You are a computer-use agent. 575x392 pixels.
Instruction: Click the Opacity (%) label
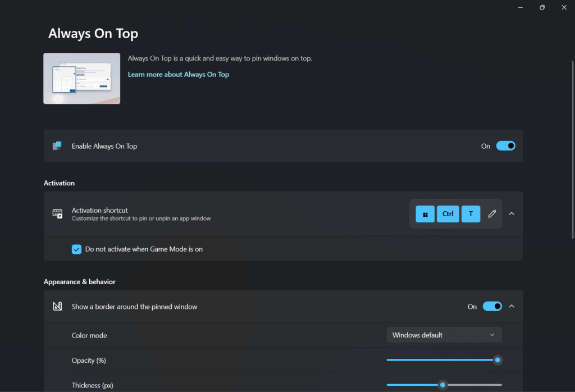click(89, 361)
